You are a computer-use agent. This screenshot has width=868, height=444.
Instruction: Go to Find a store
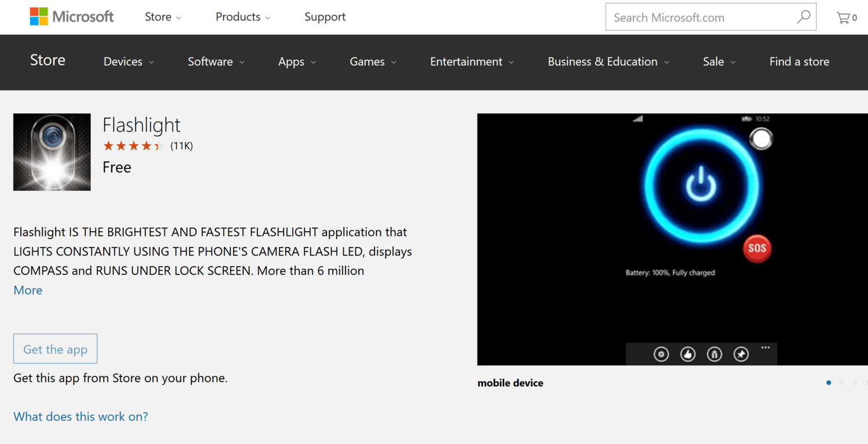[799, 62]
